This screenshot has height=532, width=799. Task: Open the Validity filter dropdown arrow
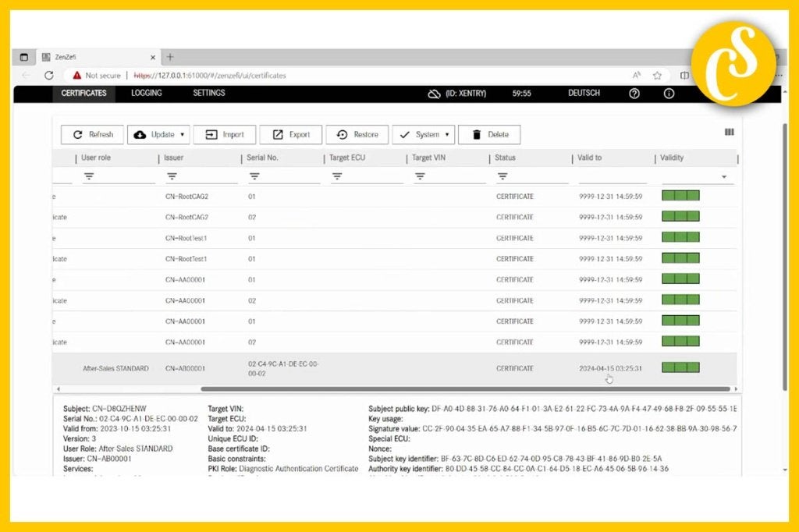tap(724, 177)
